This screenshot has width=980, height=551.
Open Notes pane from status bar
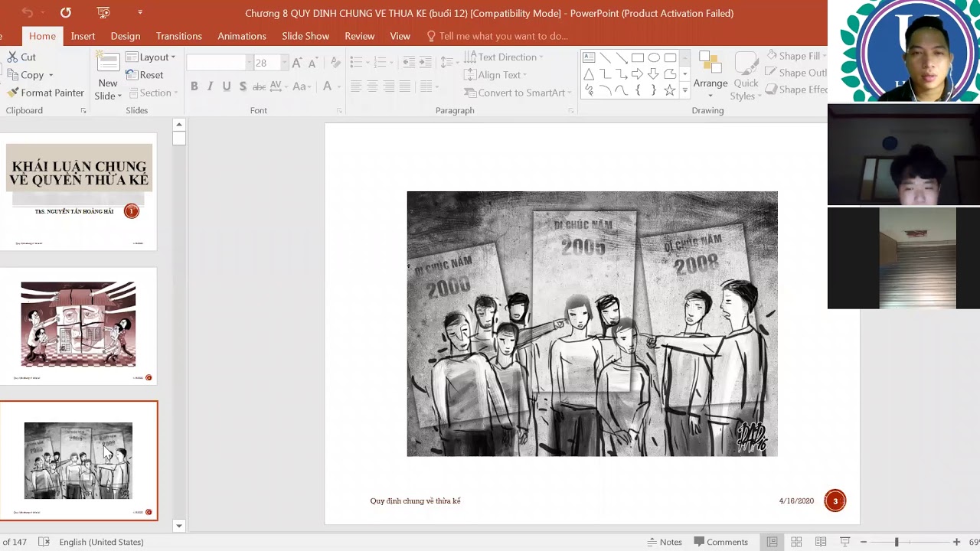664,542
